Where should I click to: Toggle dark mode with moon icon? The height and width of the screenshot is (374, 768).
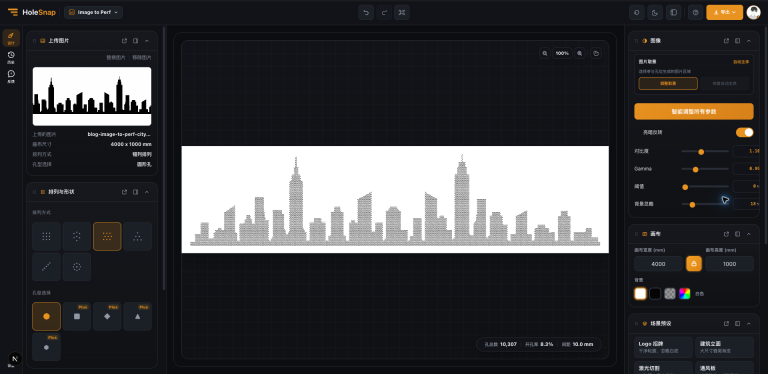click(655, 12)
